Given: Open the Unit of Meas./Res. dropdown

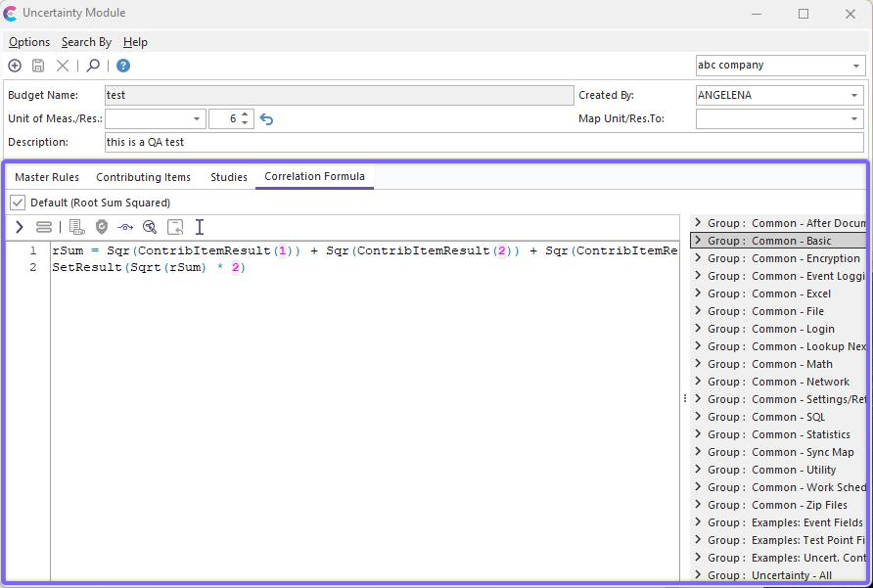Looking at the screenshot, I should click(197, 119).
